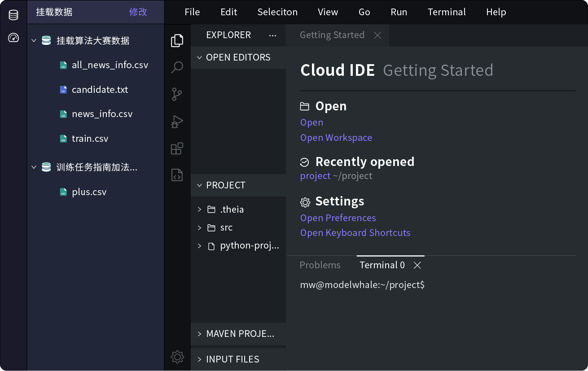Click the database icon beside 挂载算法大赛数据

pos(46,40)
